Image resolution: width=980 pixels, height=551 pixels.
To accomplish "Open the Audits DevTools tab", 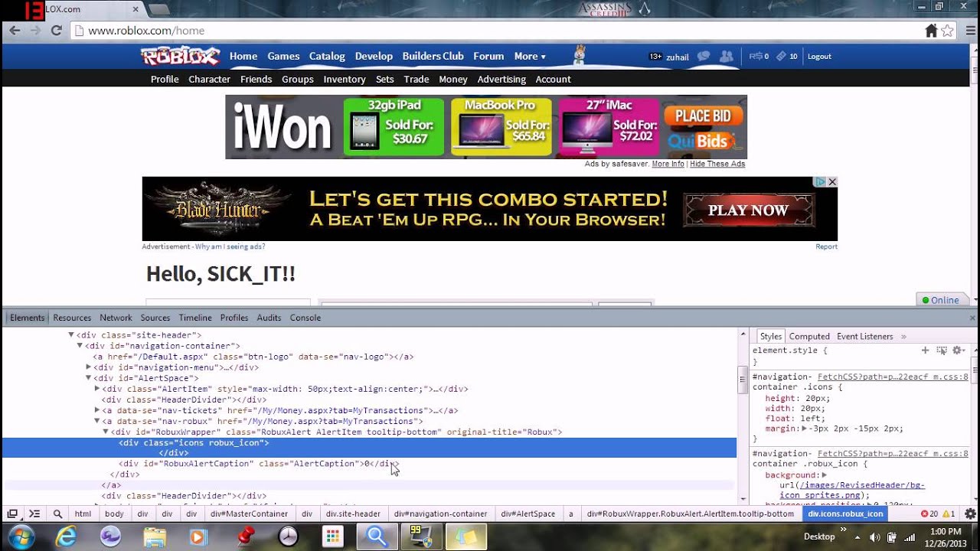I will tap(269, 318).
